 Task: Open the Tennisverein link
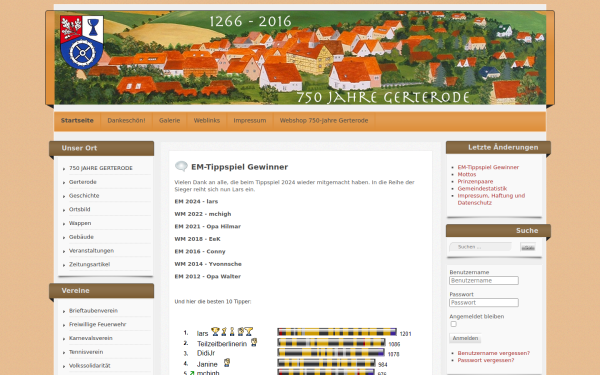(86, 352)
